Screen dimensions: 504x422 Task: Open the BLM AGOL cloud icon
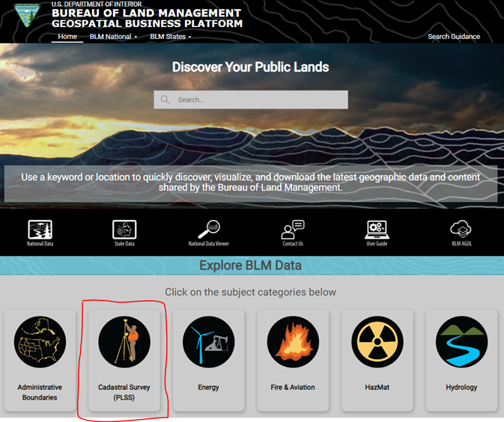coord(461,229)
